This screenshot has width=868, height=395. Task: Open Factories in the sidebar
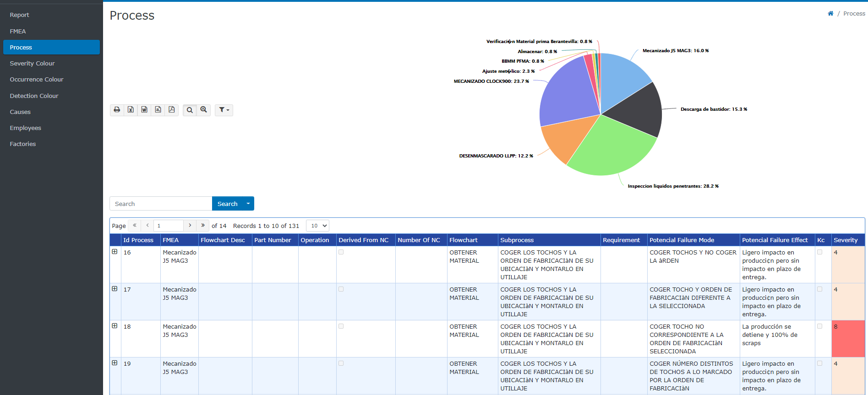51,144
